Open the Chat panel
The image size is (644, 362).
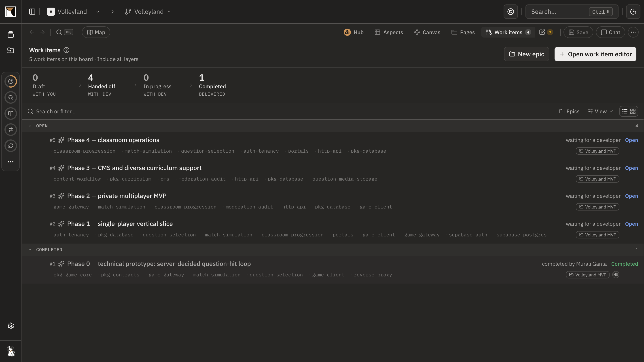coord(610,32)
